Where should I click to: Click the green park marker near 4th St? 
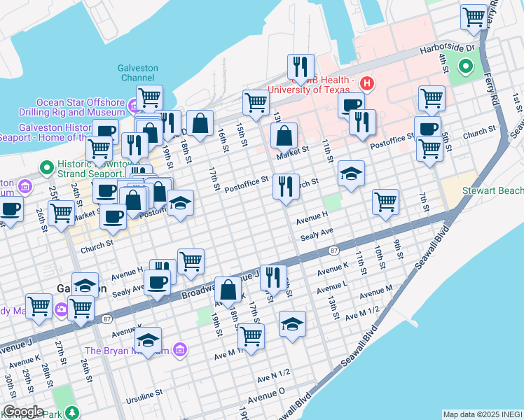tap(465, 67)
